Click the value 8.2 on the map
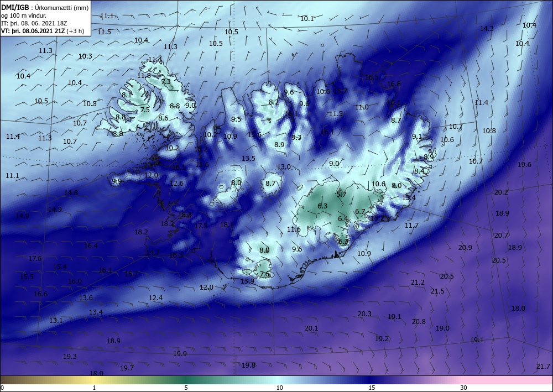Screen dimensions: 553x392 [x=274, y=102]
